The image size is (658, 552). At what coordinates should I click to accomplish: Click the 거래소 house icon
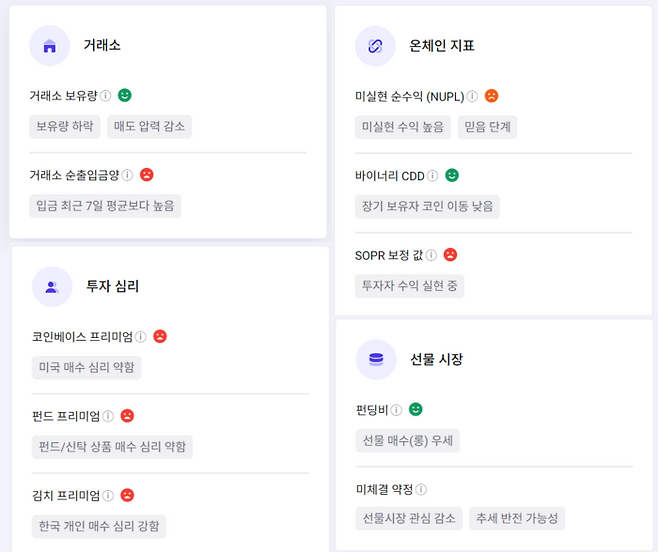(x=50, y=46)
